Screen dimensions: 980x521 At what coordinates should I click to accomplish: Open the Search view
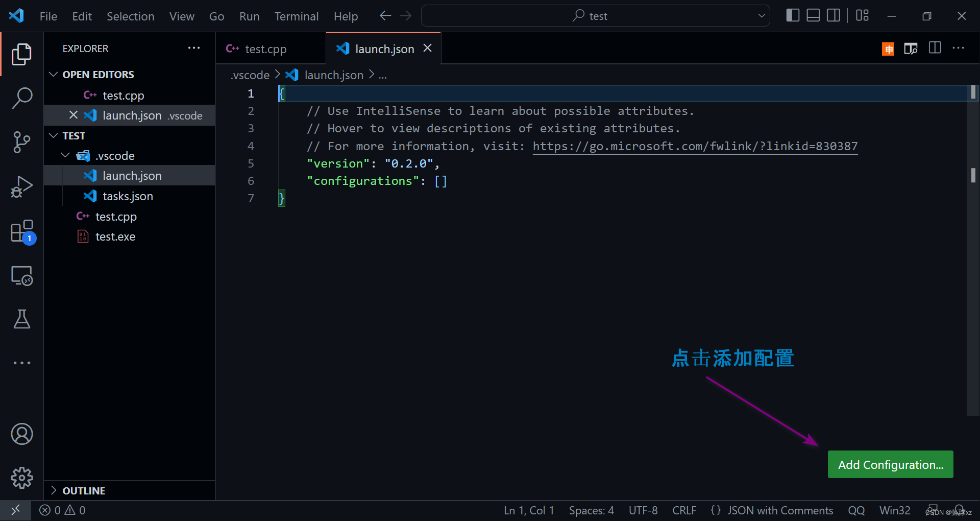click(21, 98)
